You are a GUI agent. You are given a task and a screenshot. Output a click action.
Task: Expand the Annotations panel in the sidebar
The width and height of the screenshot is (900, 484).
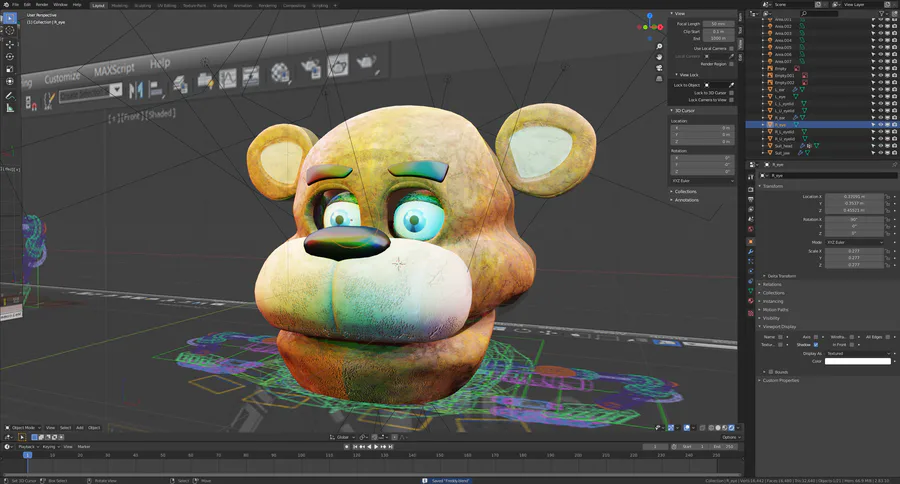click(x=686, y=200)
